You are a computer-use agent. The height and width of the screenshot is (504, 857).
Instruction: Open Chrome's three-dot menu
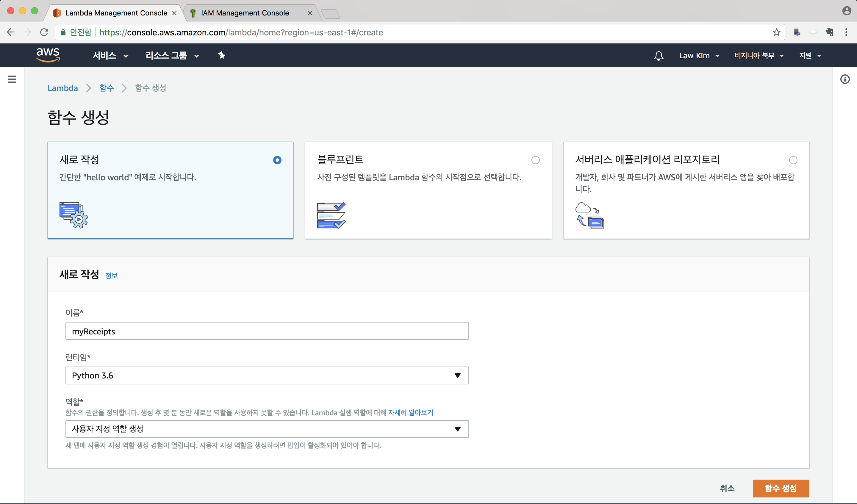846,32
